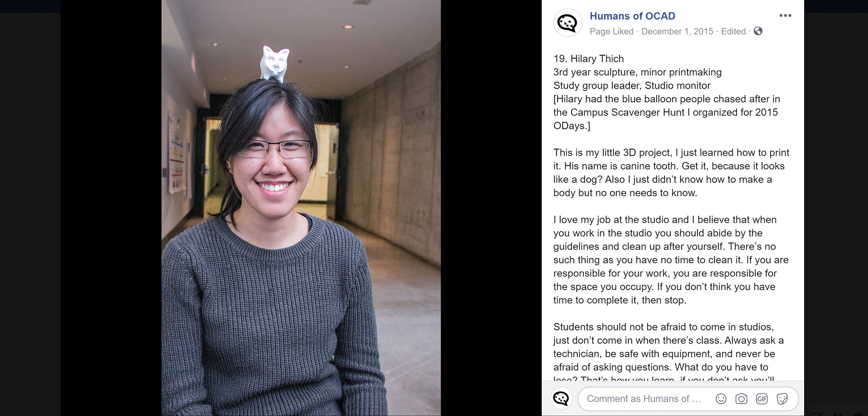
Task: Insert an emoji via the smiley icon
Action: pyautogui.click(x=721, y=399)
